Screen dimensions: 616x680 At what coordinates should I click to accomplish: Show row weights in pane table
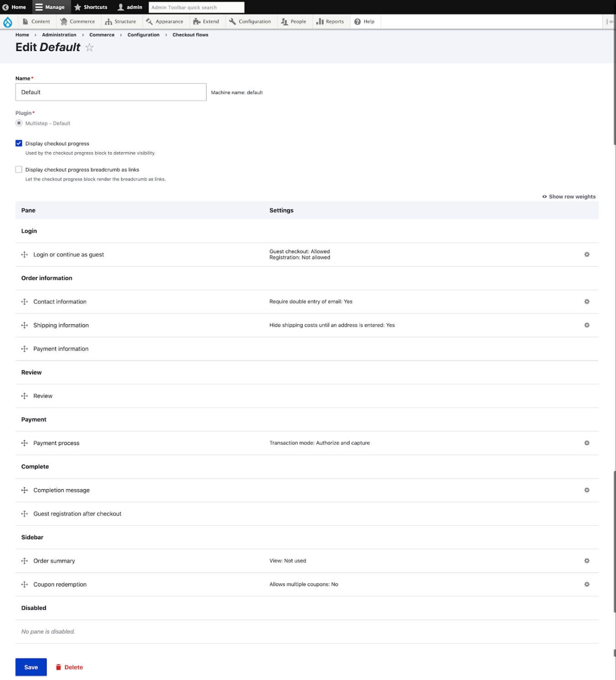click(569, 197)
